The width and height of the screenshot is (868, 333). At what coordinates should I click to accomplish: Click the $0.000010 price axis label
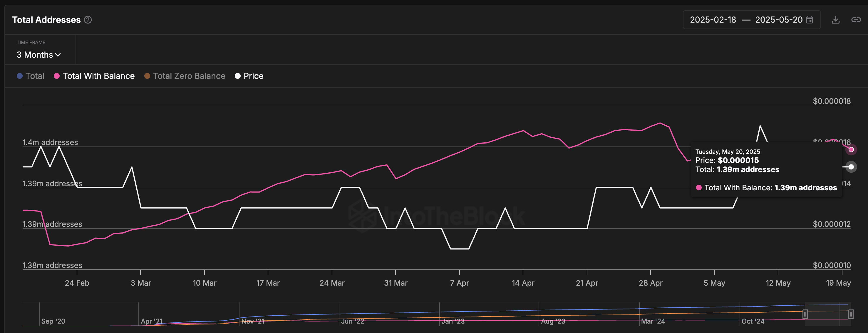832,265
